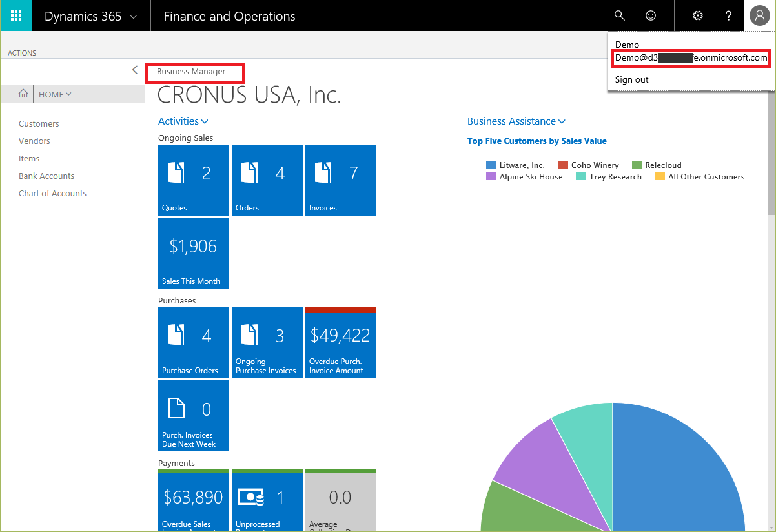Open the Ongoing Purchase Invoices tile
Screen dimensions: 776x532
coord(267,342)
